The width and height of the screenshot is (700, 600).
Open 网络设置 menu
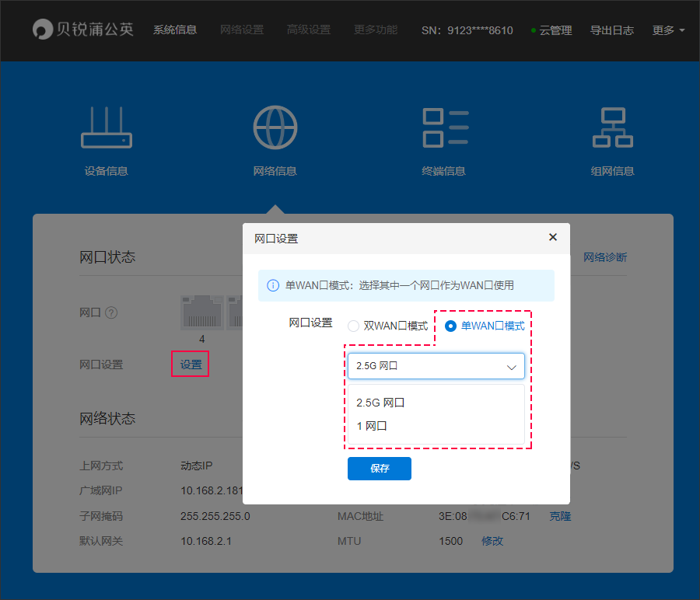(242, 30)
